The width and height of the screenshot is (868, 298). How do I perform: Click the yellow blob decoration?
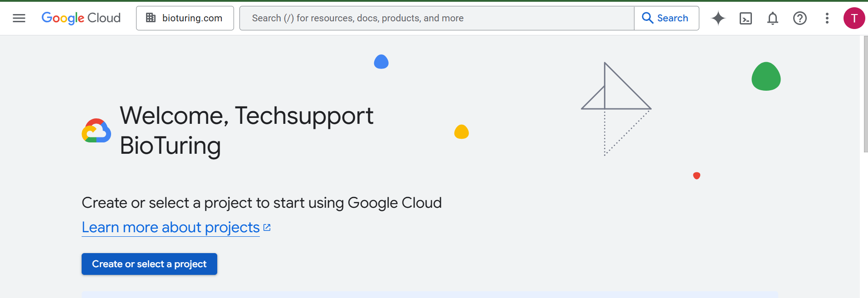pos(461,132)
